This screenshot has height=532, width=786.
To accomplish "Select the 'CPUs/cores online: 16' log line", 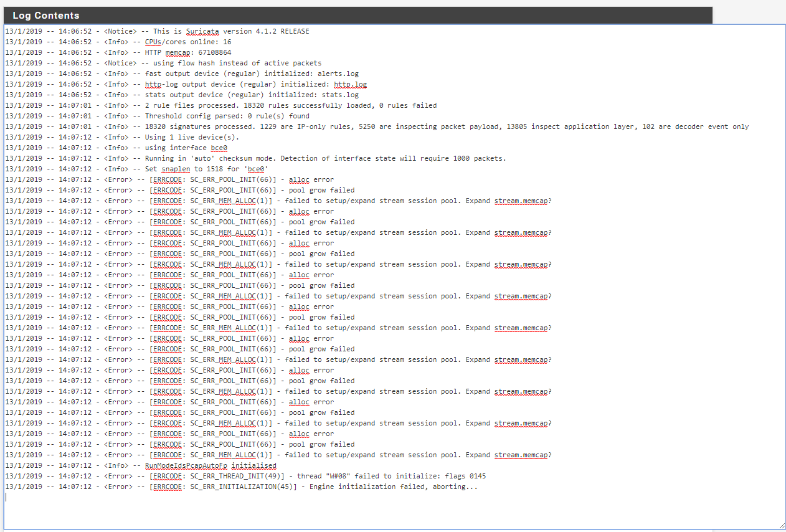I will pos(118,42).
